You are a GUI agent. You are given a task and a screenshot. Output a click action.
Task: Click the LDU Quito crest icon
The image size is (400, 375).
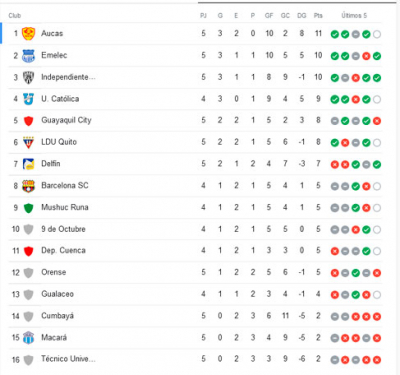[x=28, y=142]
